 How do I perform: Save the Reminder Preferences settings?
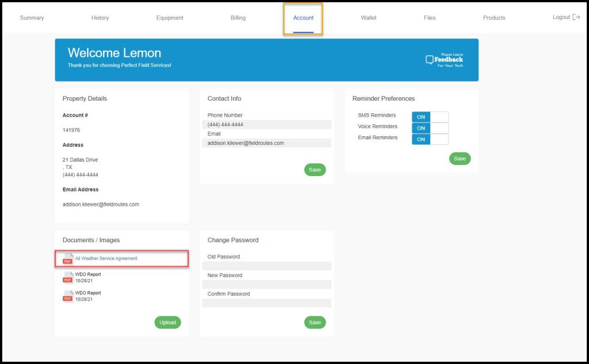pos(460,159)
